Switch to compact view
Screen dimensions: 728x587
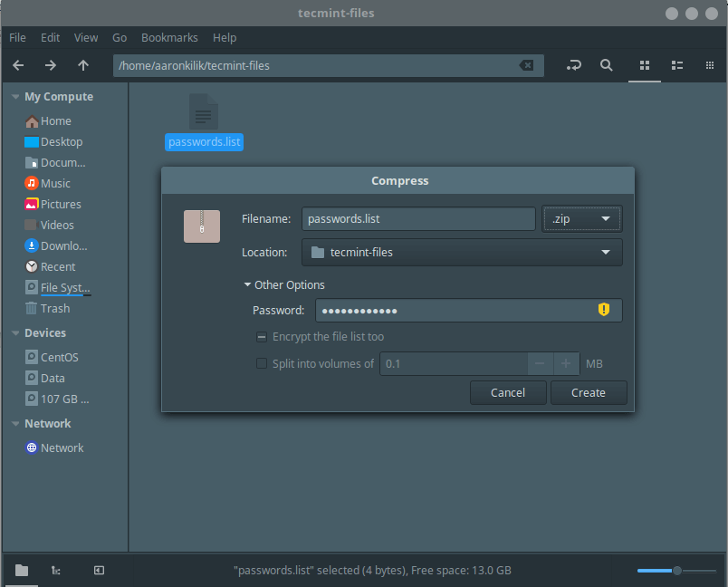(709, 65)
